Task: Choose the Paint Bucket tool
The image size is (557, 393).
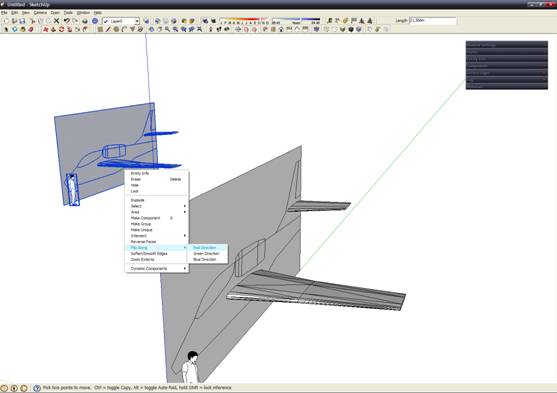Action: point(23,29)
